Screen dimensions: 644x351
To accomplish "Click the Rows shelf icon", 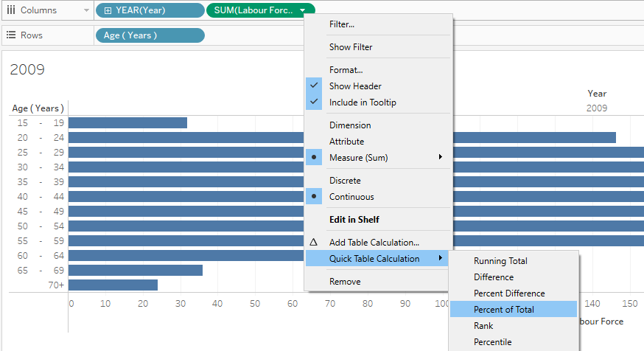I will click(x=11, y=35).
